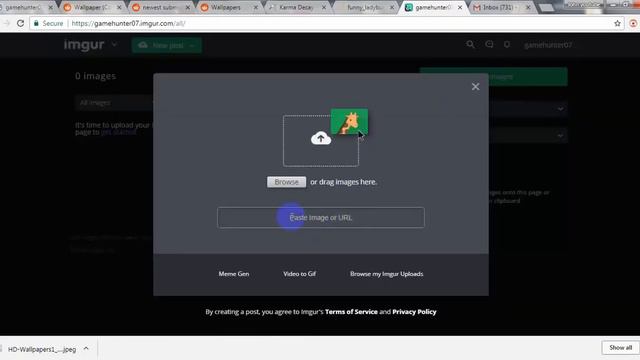Open the gamehunter07 user menu

(548, 45)
